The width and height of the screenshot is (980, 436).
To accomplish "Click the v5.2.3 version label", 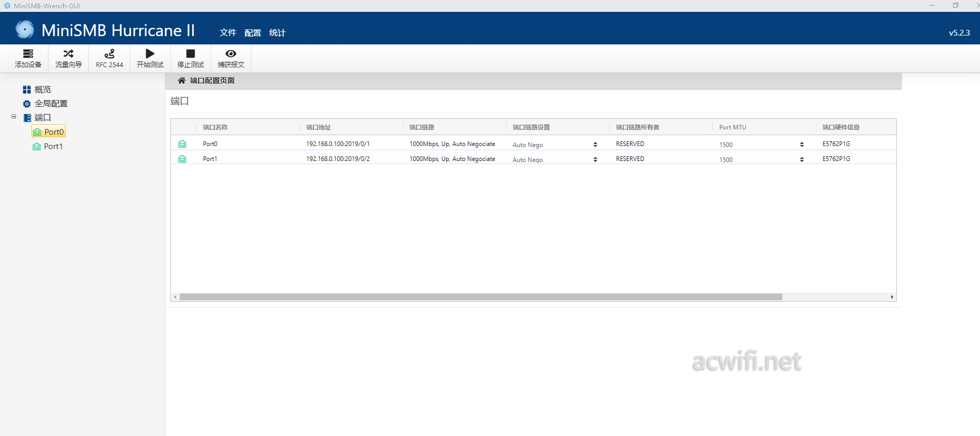I will click(x=959, y=33).
